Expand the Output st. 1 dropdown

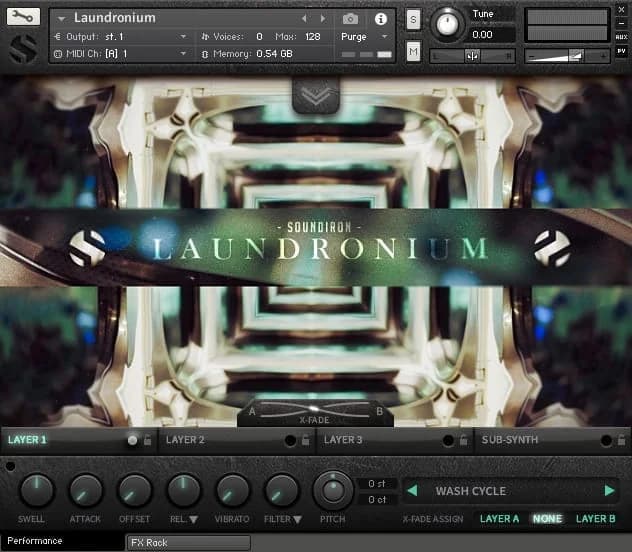click(183, 37)
